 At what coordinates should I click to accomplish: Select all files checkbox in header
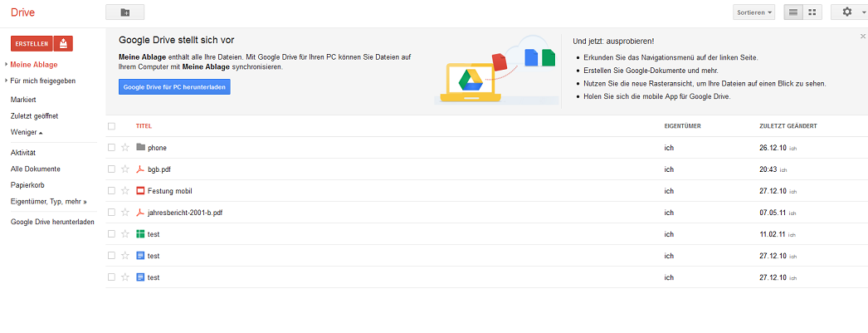112,126
